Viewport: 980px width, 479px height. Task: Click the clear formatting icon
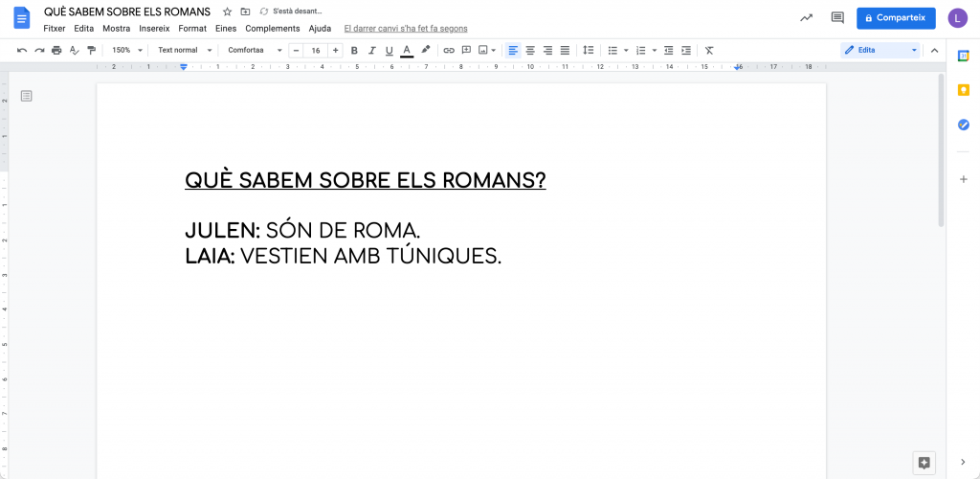[x=709, y=50]
